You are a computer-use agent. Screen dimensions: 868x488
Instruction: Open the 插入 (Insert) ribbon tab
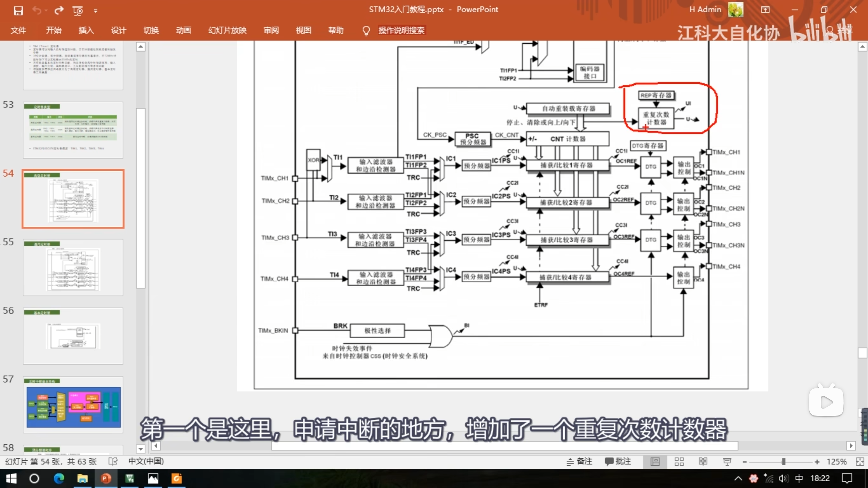[86, 30]
